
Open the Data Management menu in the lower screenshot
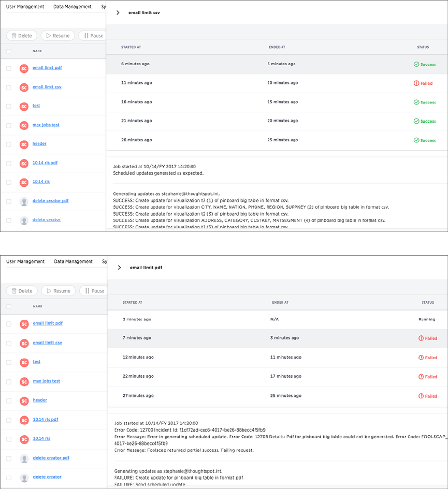[x=73, y=262]
